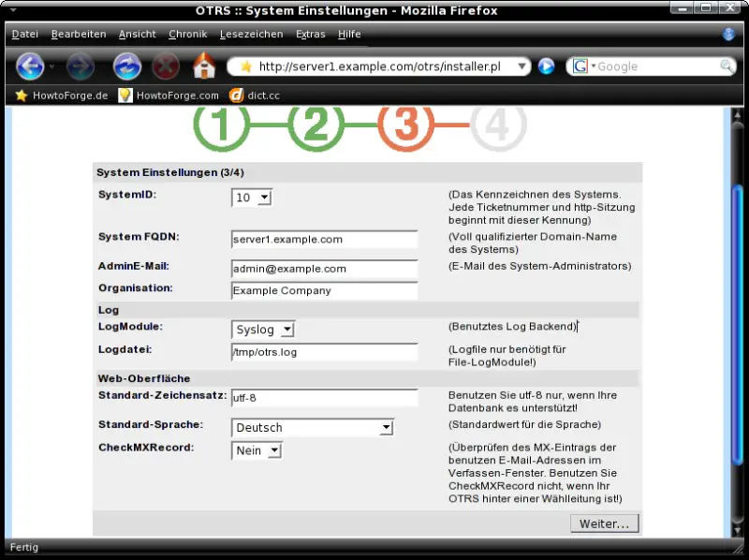
Task: Open the Extras menu
Action: coord(311,34)
